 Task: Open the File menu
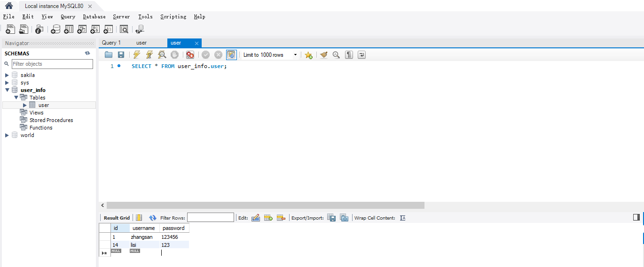[8, 16]
